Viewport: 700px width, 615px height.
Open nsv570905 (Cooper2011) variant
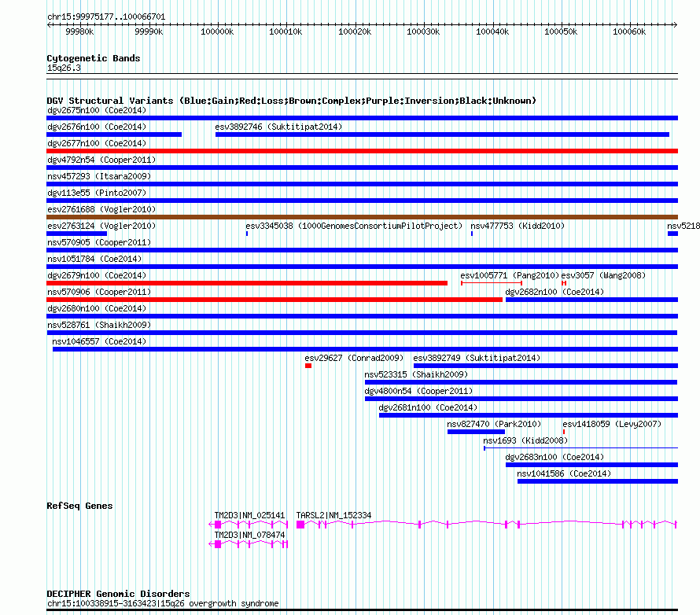click(x=99, y=242)
